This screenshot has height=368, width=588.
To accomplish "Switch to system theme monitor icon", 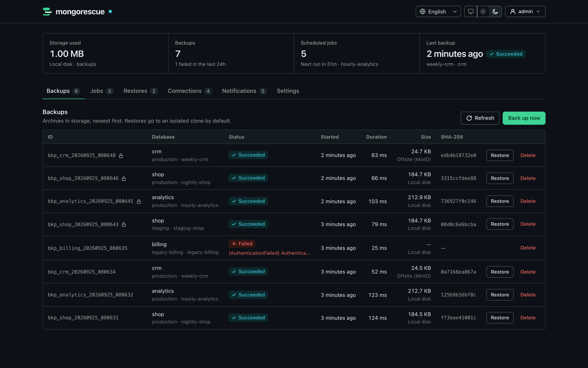I will pos(471,11).
